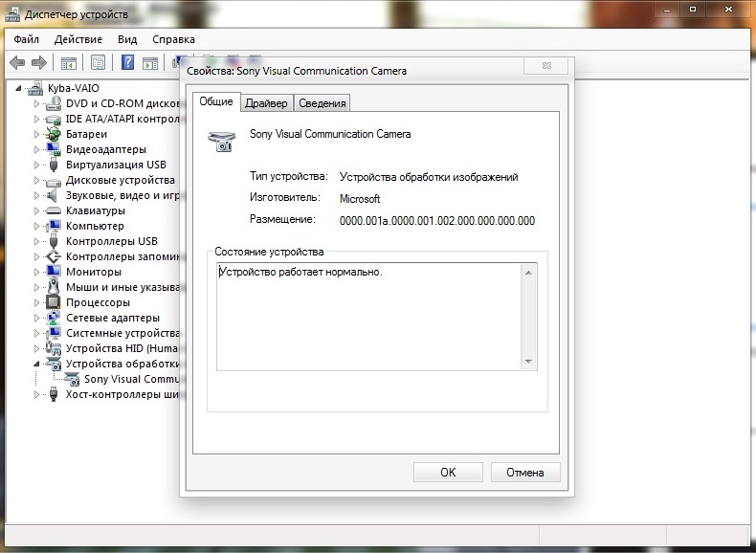The width and height of the screenshot is (756, 553).
Task: Select the Компьютер tree row label
Action: point(95,226)
